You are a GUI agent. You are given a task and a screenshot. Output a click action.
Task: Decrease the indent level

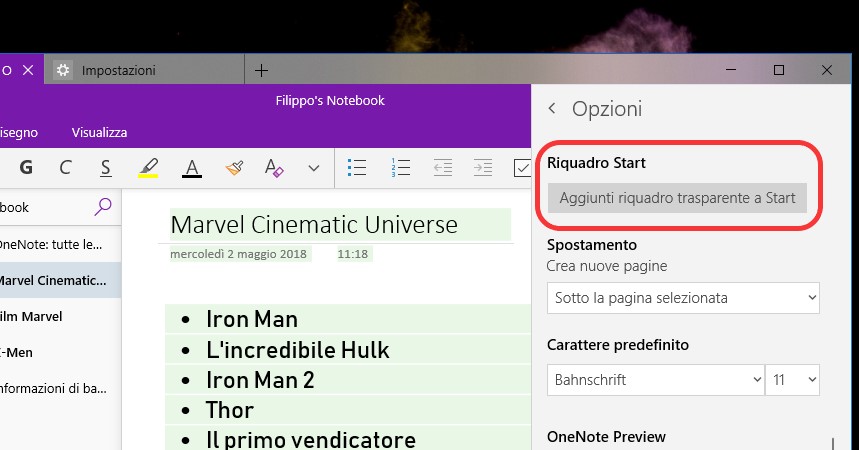[x=443, y=167]
